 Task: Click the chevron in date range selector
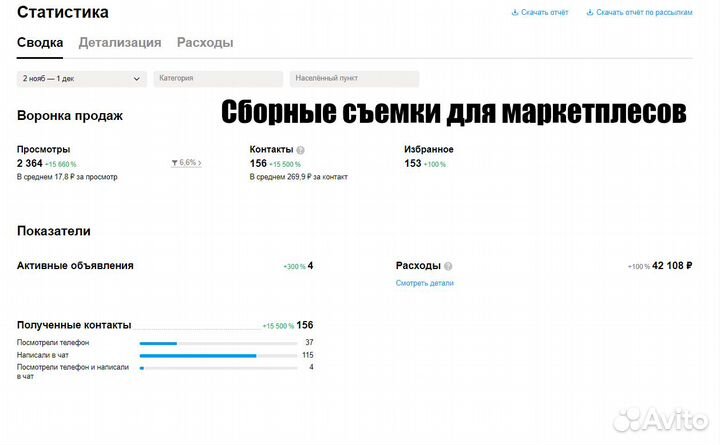pos(136,79)
